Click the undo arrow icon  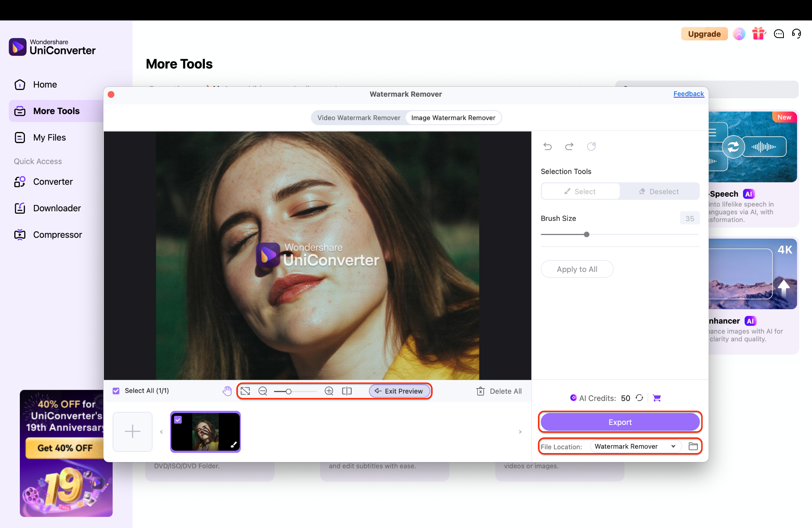548,147
